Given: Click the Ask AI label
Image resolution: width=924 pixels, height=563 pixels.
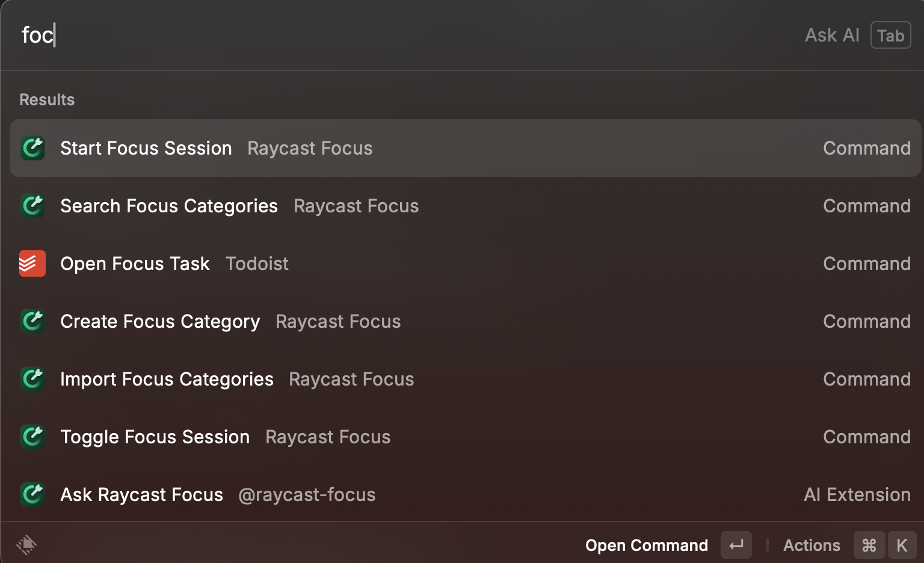Looking at the screenshot, I should coord(832,35).
